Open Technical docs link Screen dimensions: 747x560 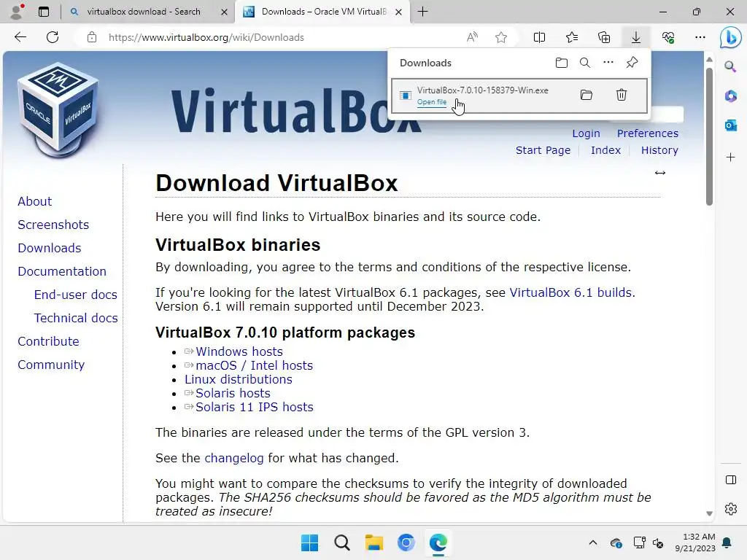point(76,318)
